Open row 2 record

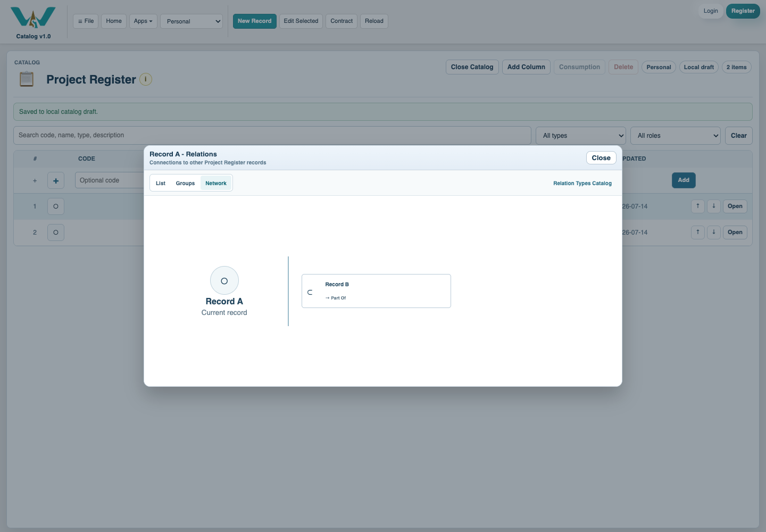735,232
